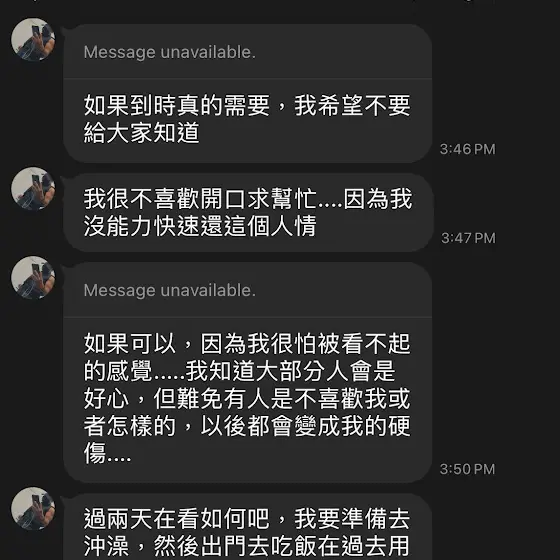560x560 pixels.
Task: Open sender avatar beside the 3:46 PM message
Action: [33, 40]
